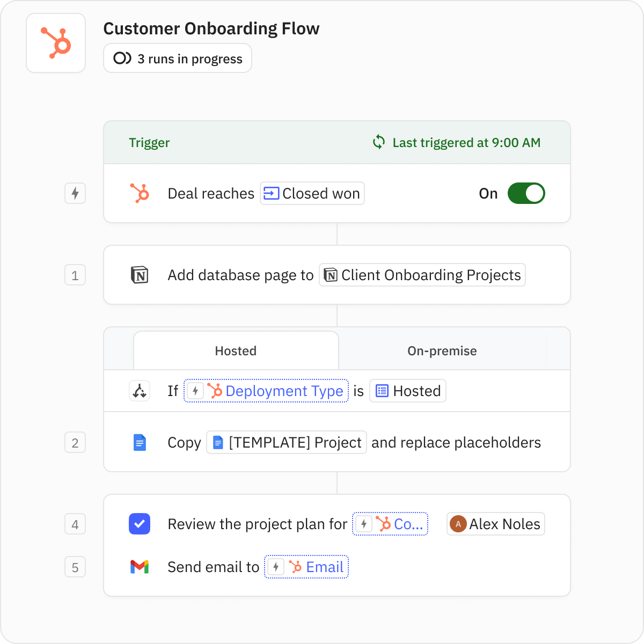Select the Hosted tab
The height and width of the screenshot is (644, 644).
(236, 350)
